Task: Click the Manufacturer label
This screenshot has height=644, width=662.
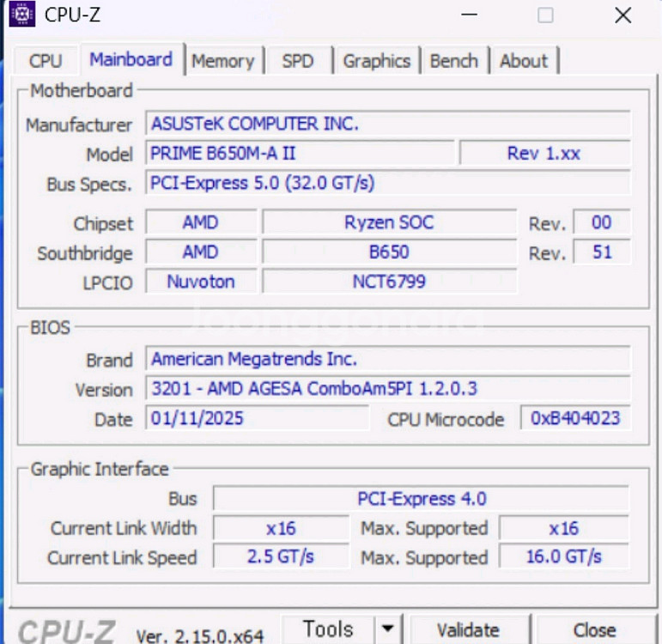Action: tap(79, 125)
